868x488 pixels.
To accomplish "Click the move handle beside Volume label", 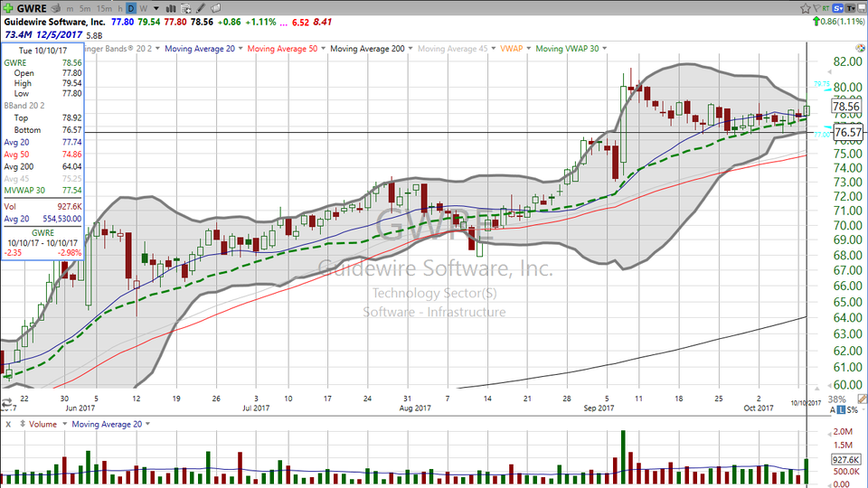I will tap(23, 424).
